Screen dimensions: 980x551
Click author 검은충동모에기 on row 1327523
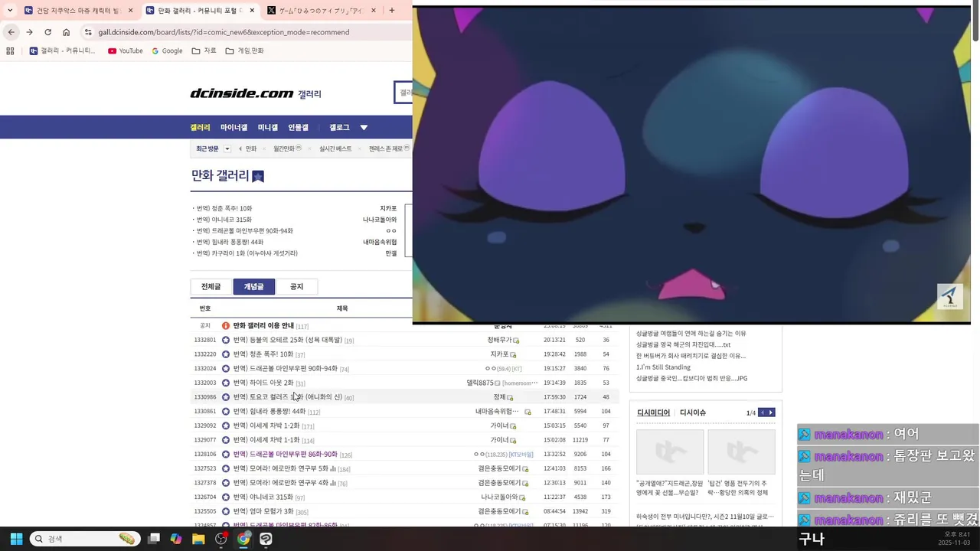coord(499,468)
